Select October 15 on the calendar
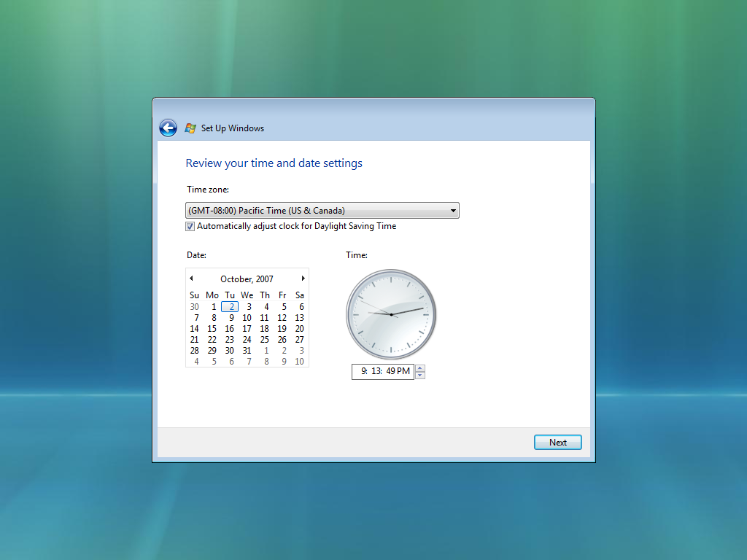 (212, 329)
